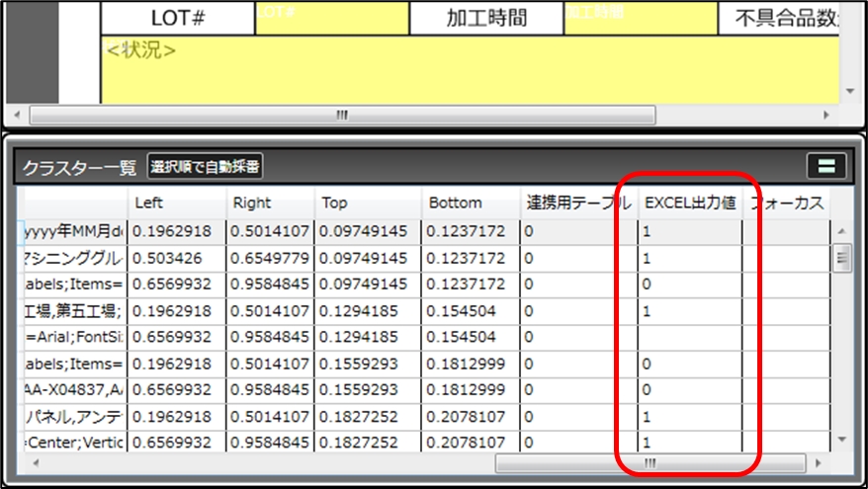The image size is (868, 489).
Task: Sort by the EXCEL出力値 column header
Action: point(689,203)
